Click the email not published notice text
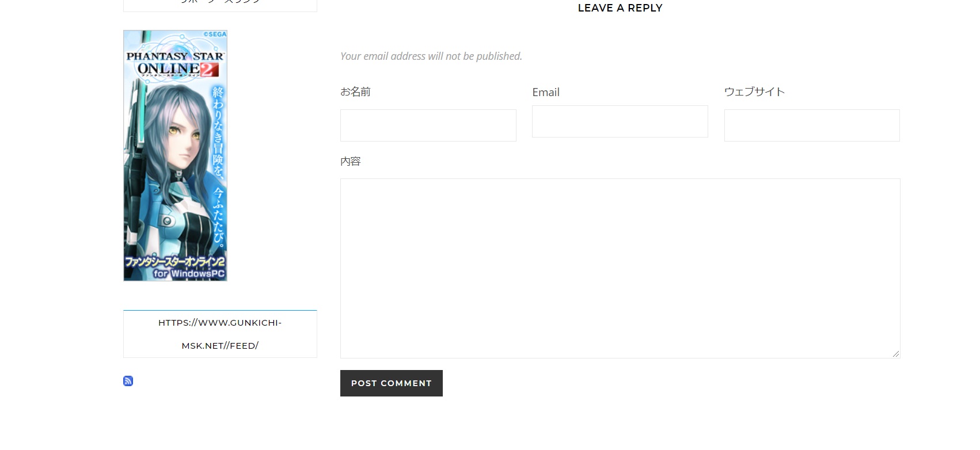This screenshot has height=450, width=980. click(431, 56)
